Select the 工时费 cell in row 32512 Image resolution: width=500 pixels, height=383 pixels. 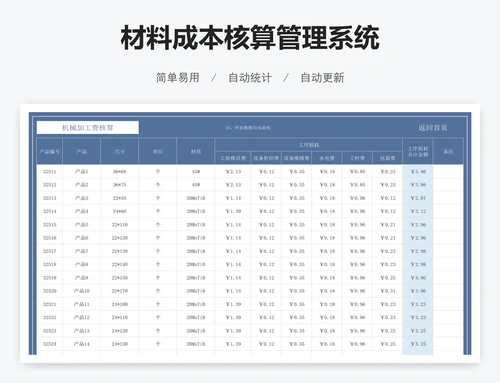point(357,185)
